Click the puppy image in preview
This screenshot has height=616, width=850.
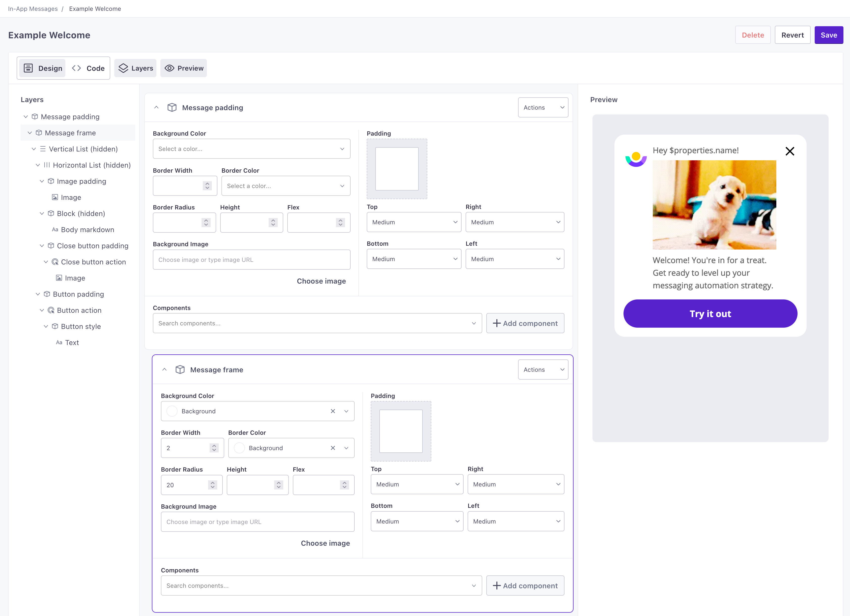[x=714, y=205]
